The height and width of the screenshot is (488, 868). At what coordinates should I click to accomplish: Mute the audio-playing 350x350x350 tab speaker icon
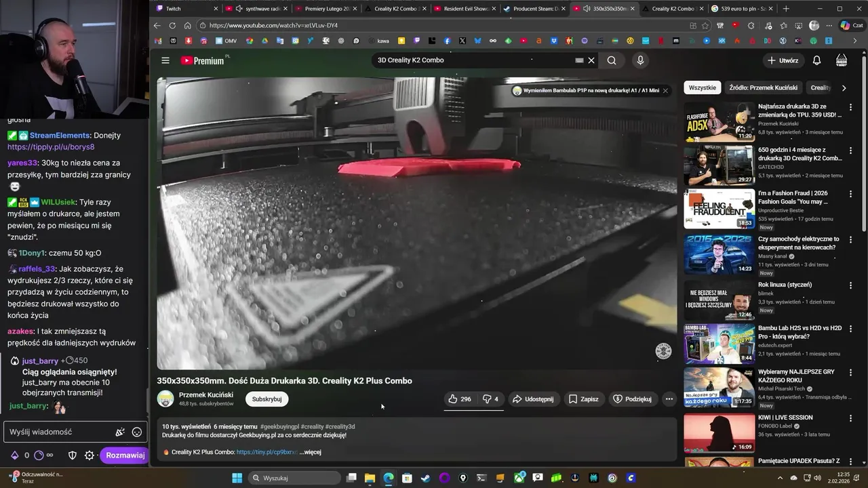(586, 9)
